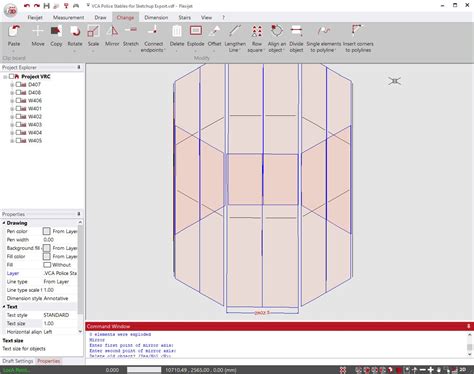The image size is (474, 374).
Task: Toggle the W403 checkbox
Action: coord(18,125)
